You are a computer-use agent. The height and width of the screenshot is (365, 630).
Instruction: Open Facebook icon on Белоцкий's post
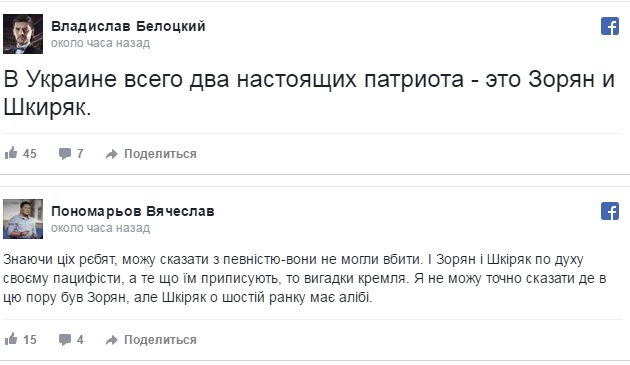[x=610, y=26]
